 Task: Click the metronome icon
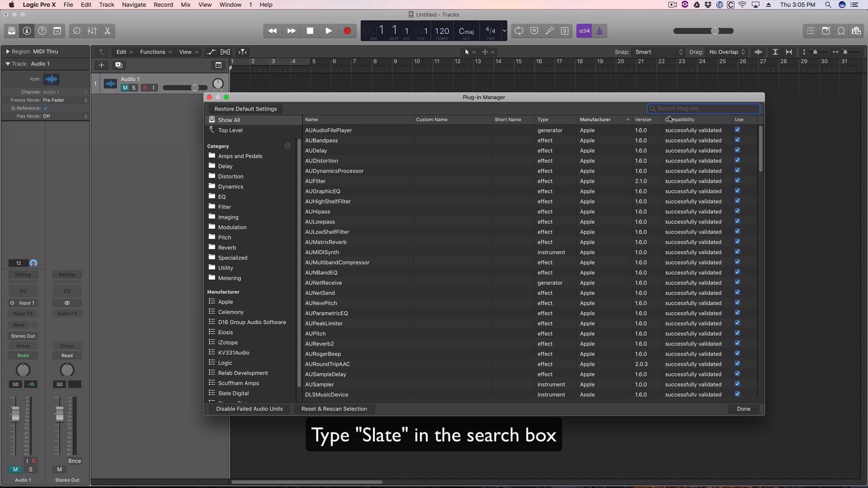pos(600,31)
